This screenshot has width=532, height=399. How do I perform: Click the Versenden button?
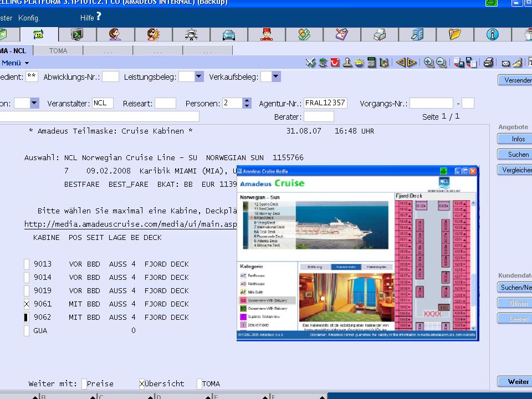click(515, 80)
